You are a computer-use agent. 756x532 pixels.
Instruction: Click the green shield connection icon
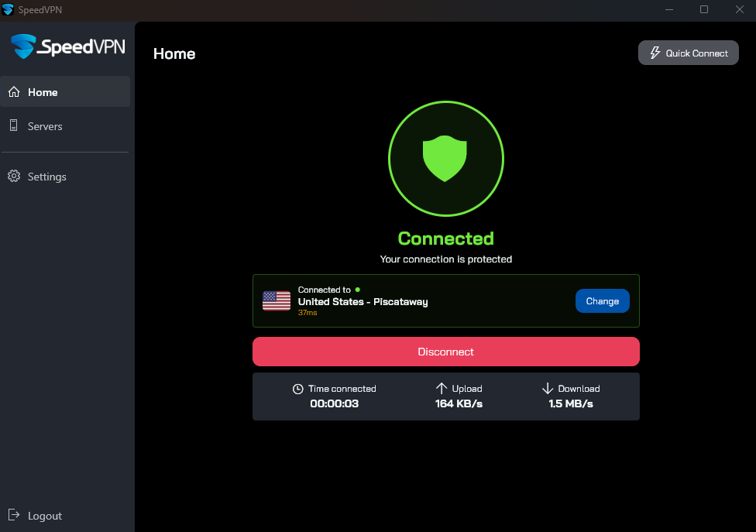pos(446,158)
